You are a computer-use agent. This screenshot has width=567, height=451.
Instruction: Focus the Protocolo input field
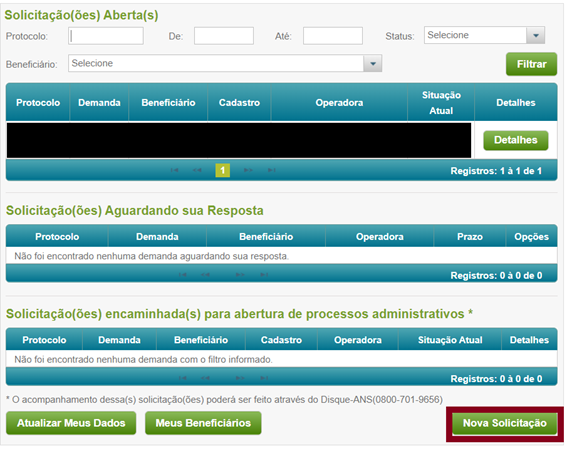106,36
